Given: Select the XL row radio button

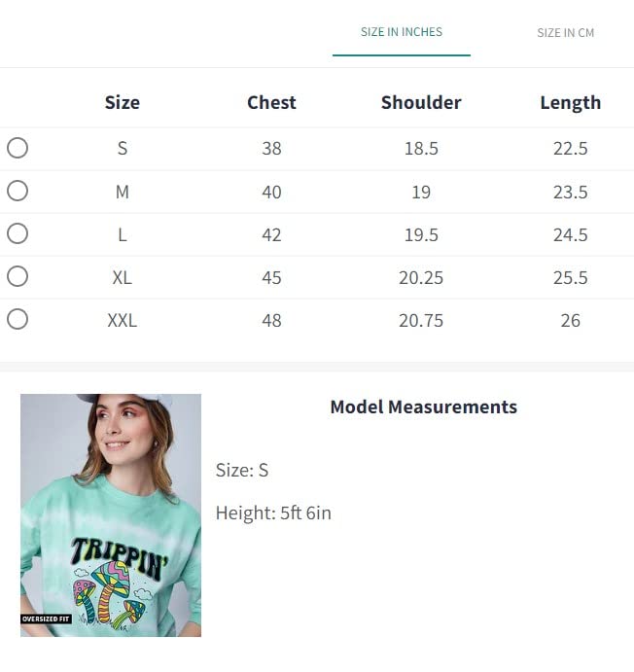Looking at the screenshot, I should click(x=18, y=276).
